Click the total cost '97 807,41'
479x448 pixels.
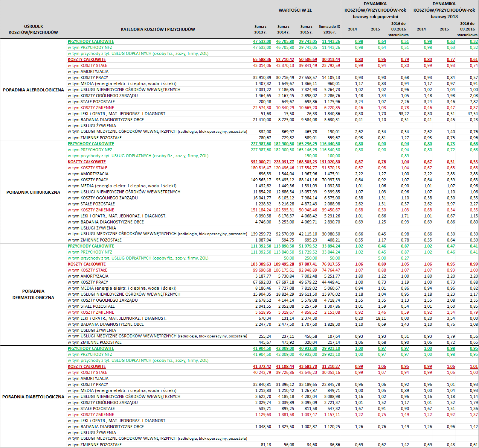[x=308, y=264]
